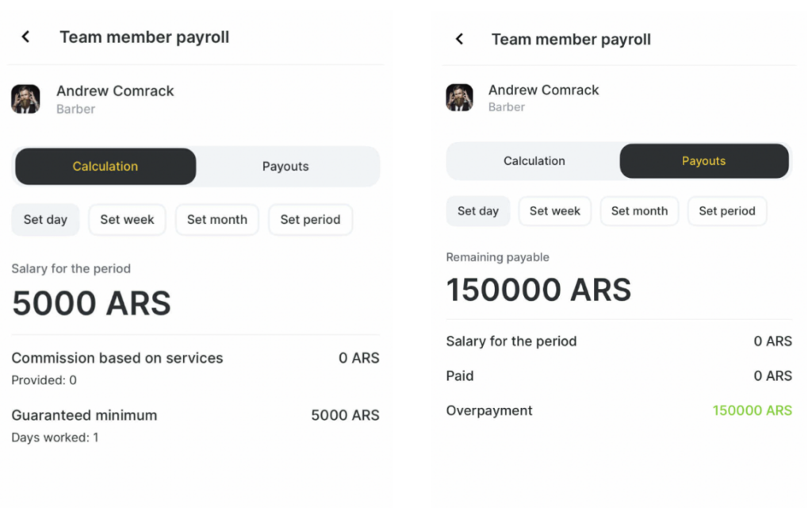Image resolution: width=812 pixels, height=508 pixels.
Task: Choose Set week in left panel
Action: (127, 220)
